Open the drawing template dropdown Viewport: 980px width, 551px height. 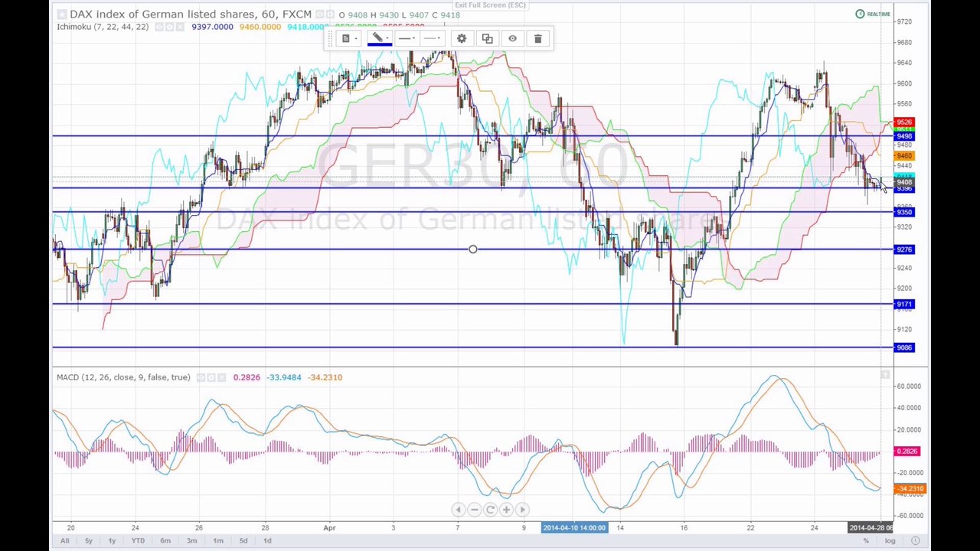[x=349, y=38]
